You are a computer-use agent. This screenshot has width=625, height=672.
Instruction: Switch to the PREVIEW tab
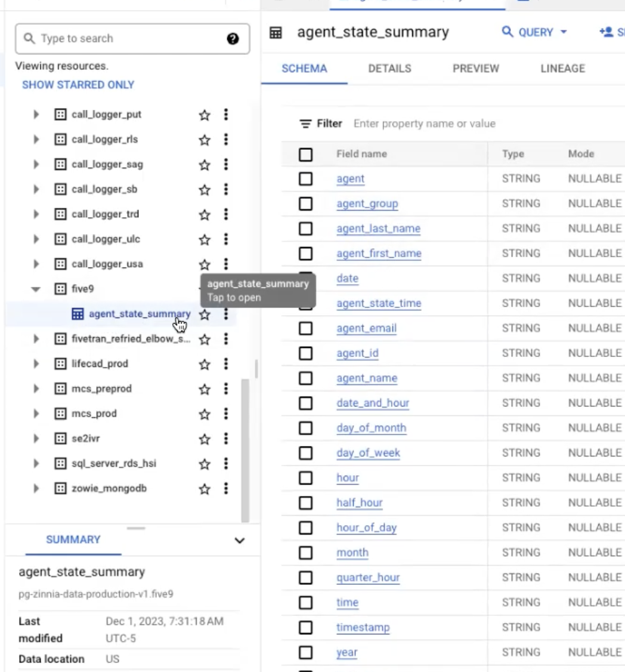[x=475, y=69]
